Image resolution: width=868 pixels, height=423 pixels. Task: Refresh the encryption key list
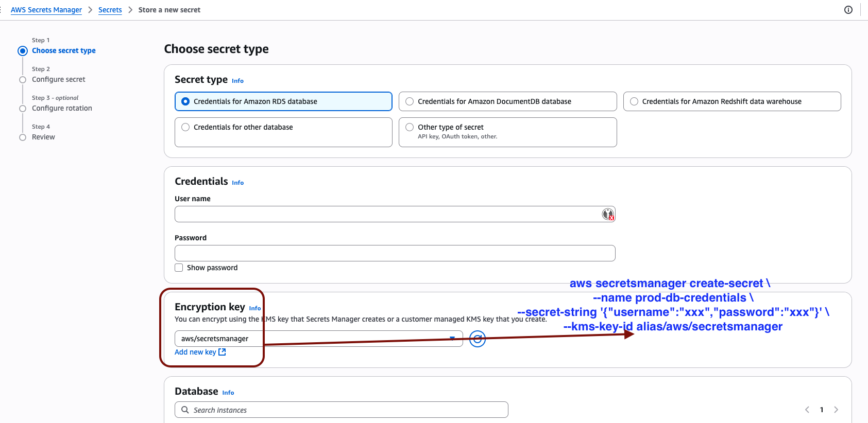pos(478,339)
